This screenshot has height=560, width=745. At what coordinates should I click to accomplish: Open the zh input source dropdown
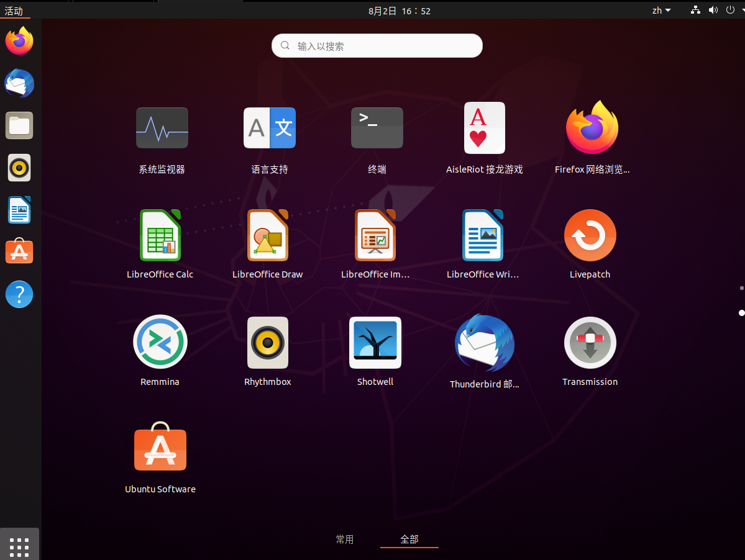pos(661,11)
